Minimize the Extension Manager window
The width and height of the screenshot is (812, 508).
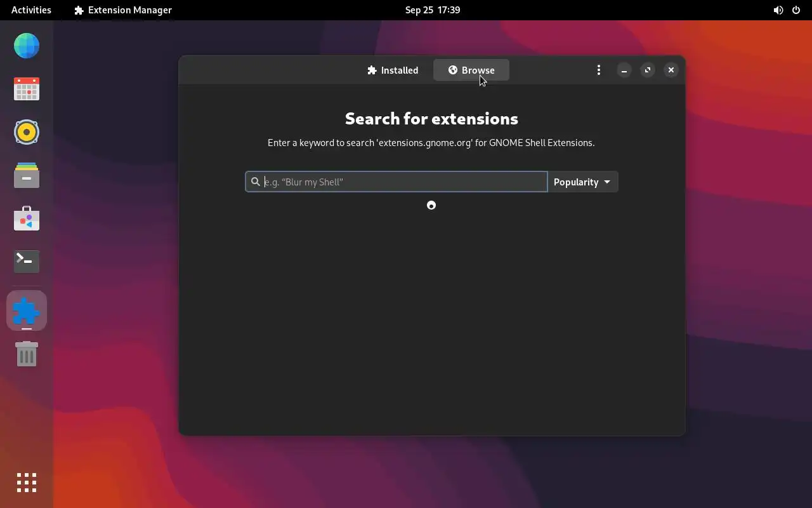click(x=624, y=70)
